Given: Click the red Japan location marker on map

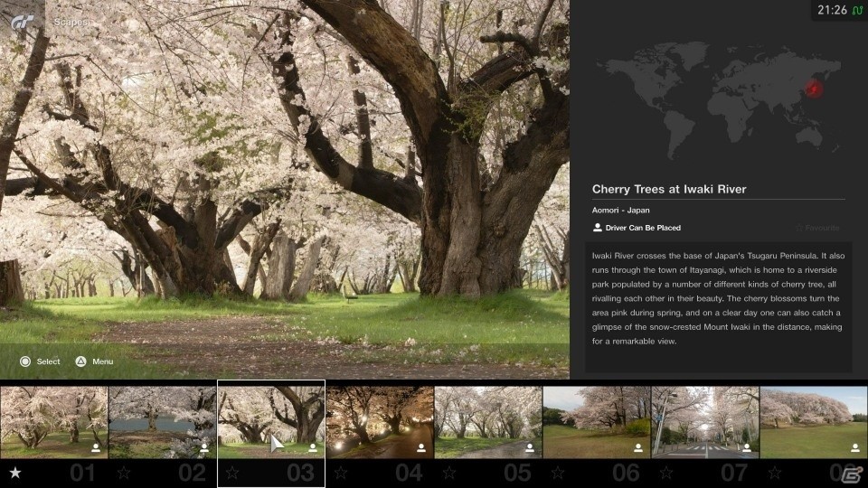Looking at the screenshot, I should point(814,89).
